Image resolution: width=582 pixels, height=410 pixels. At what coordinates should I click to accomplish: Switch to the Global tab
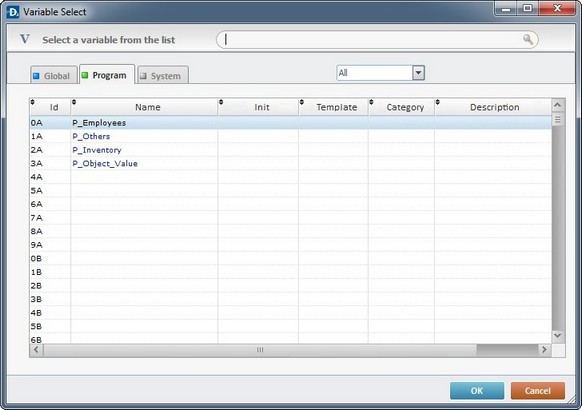point(54,75)
